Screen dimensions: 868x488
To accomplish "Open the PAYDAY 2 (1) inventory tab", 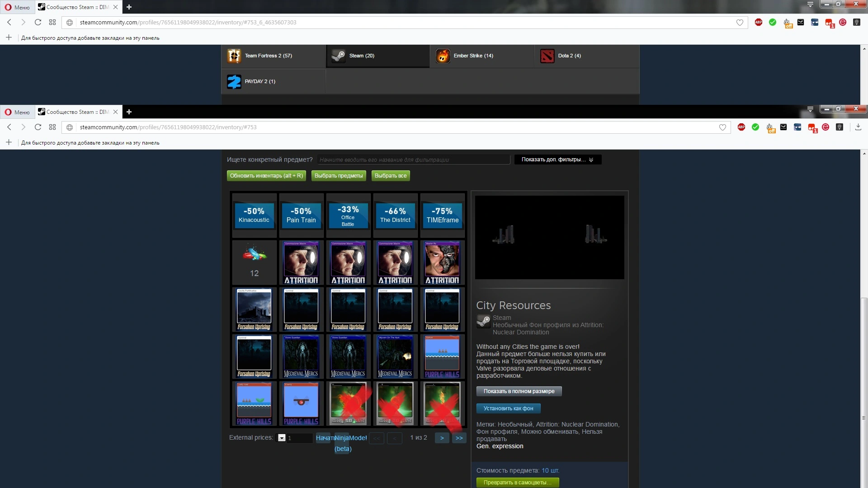I will 274,82.
